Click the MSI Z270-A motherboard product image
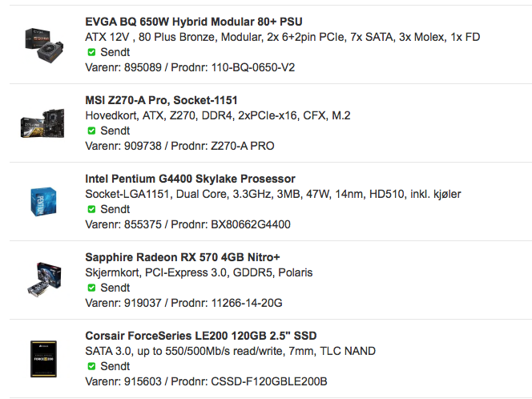 pos(42,123)
